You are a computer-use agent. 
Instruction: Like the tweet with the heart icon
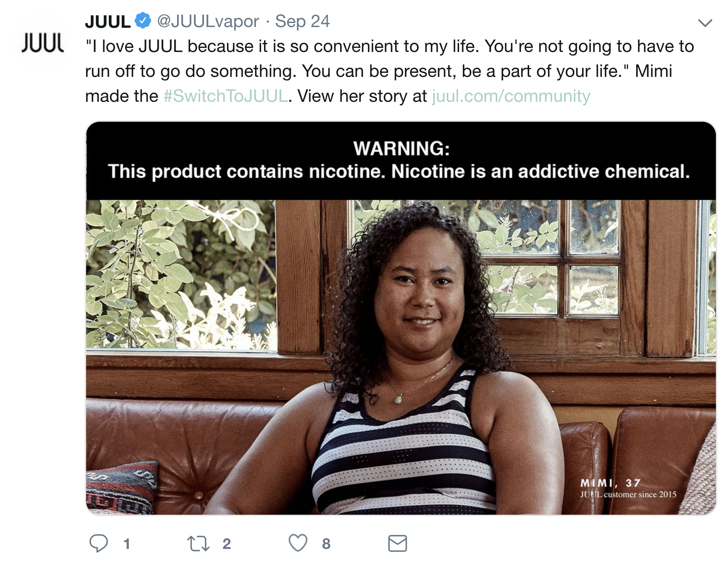[298, 543]
